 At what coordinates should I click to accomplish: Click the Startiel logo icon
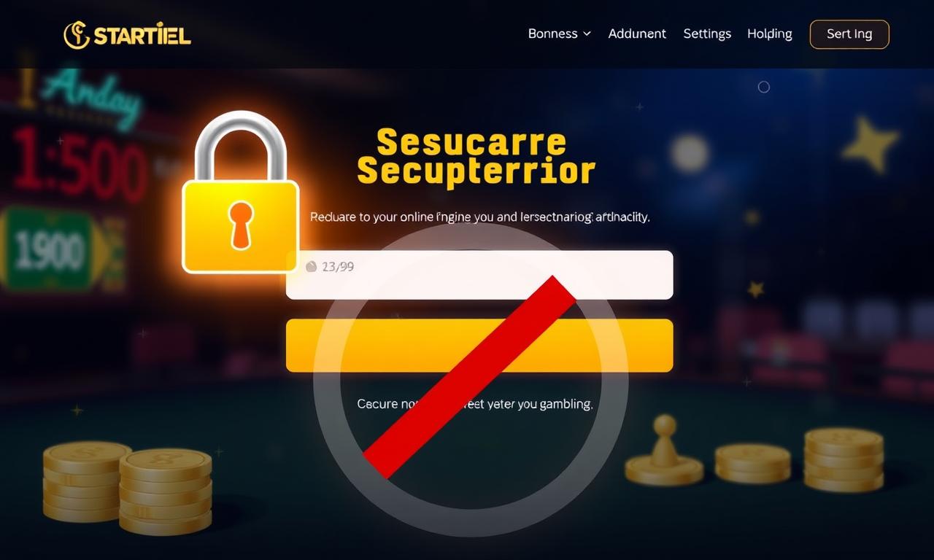(x=77, y=35)
